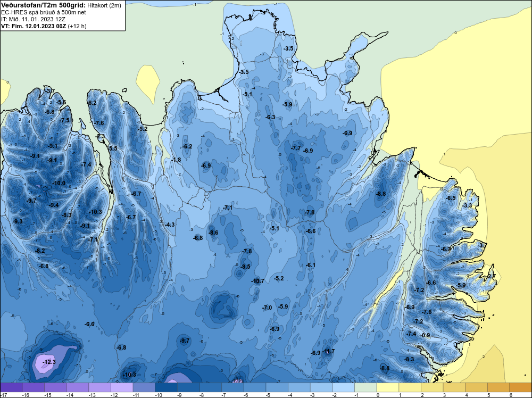Click the -5.6 temperature value
532x398 pixels.
coord(61,102)
